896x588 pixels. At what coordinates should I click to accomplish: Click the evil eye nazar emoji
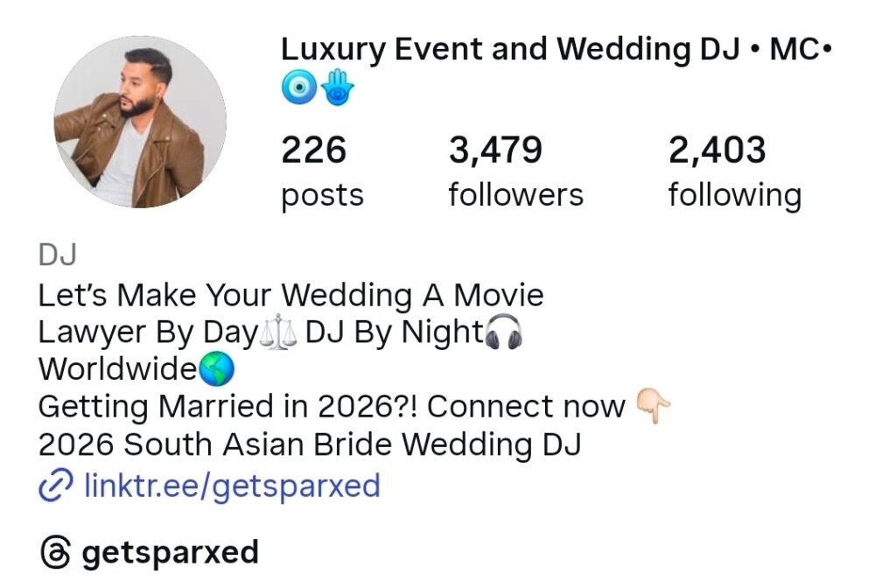pyautogui.click(x=299, y=87)
